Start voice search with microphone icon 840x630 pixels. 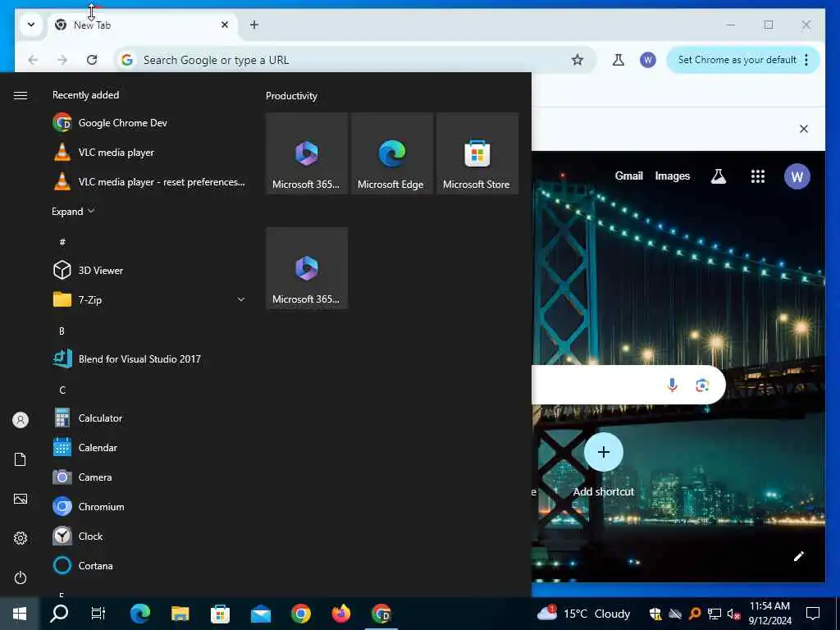tap(673, 385)
